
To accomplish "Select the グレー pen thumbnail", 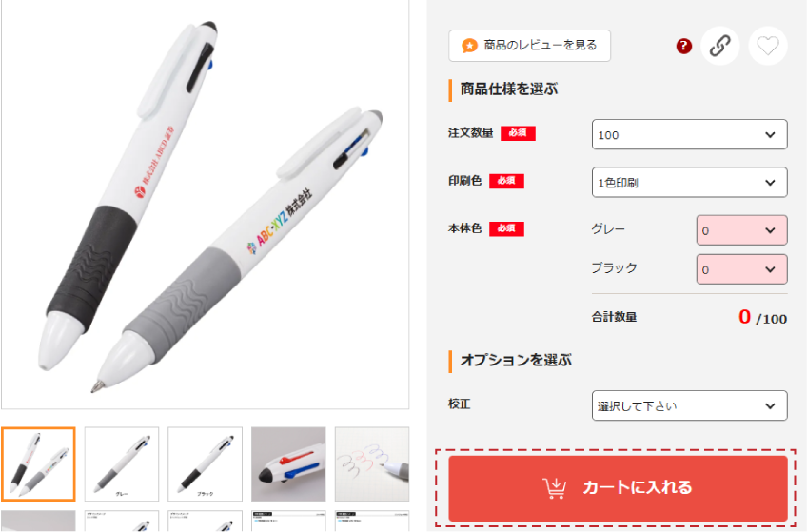I will (x=122, y=464).
